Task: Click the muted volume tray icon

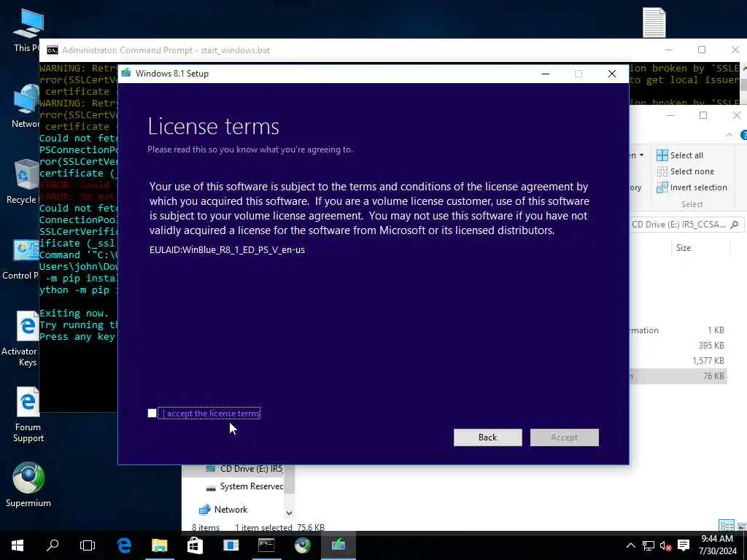Action: click(x=665, y=545)
